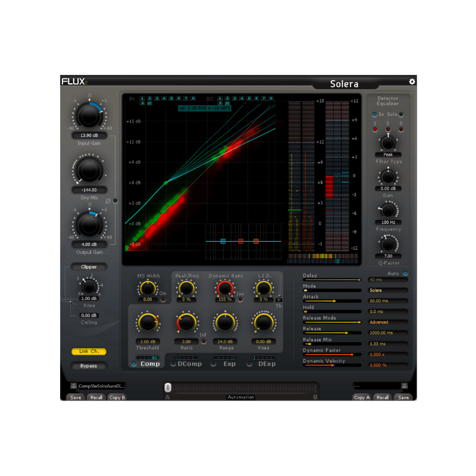
Task: Click the orange EQ band node
Action: click(256, 242)
